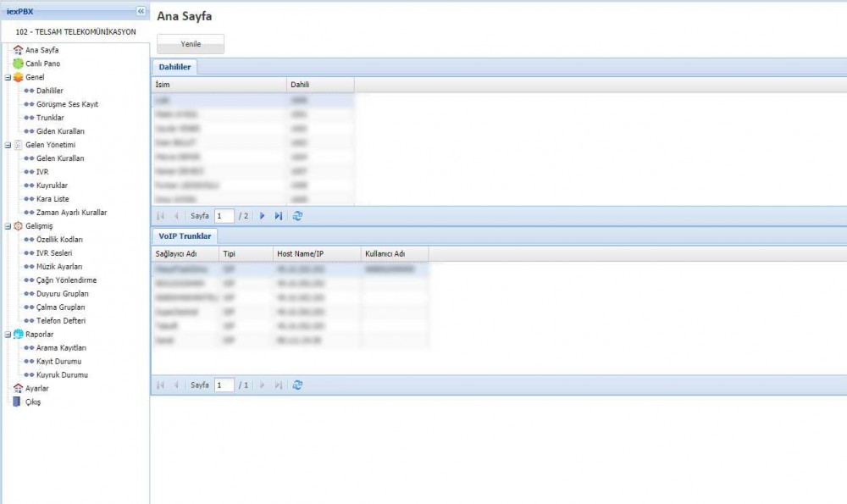Click the Canlı Pano green icon
Viewport: 847px width, 504px height.
[x=18, y=64]
